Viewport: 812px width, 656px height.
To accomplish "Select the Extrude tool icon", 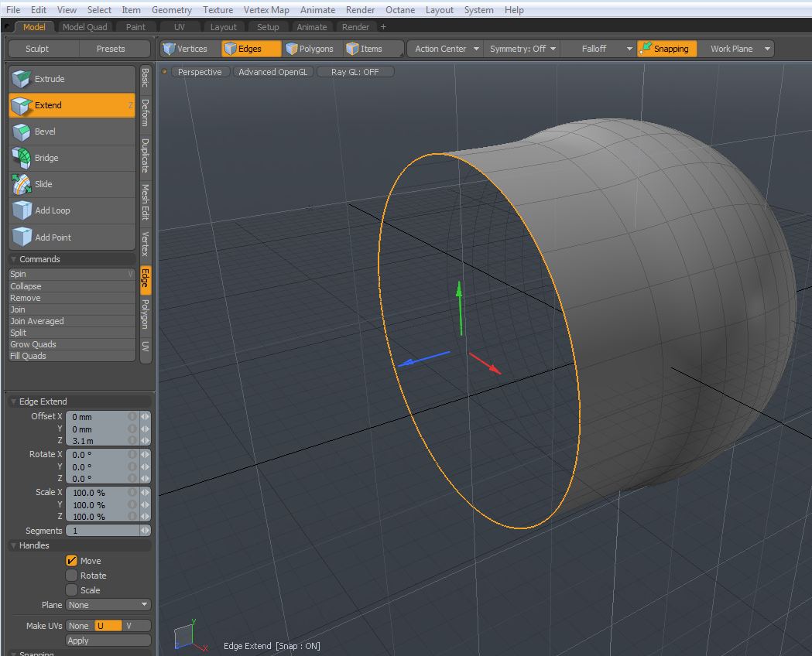I will (x=21, y=79).
